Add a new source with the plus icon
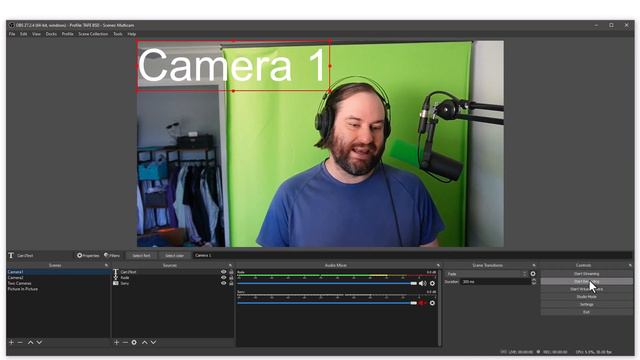This screenshot has height=360, width=640. pyautogui.click(x=116, y=342)
